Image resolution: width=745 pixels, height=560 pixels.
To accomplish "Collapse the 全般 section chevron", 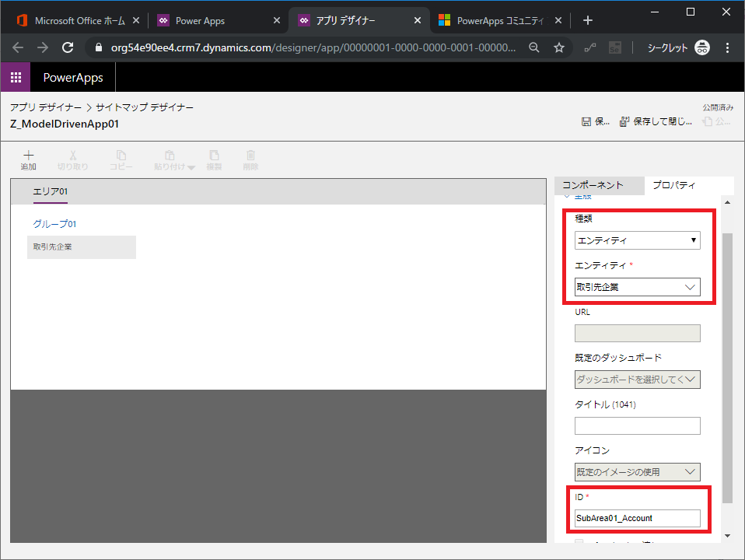I will [567, 197].
